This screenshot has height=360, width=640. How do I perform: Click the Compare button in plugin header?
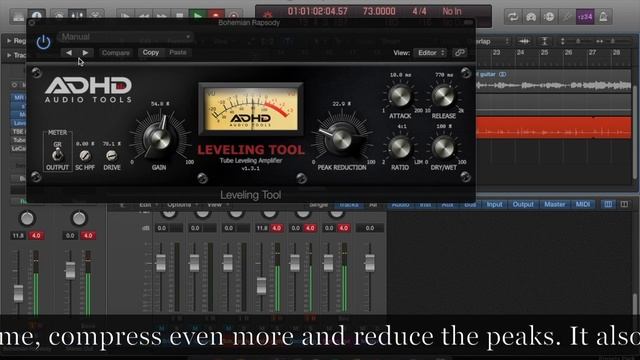(x=116, y=53)
